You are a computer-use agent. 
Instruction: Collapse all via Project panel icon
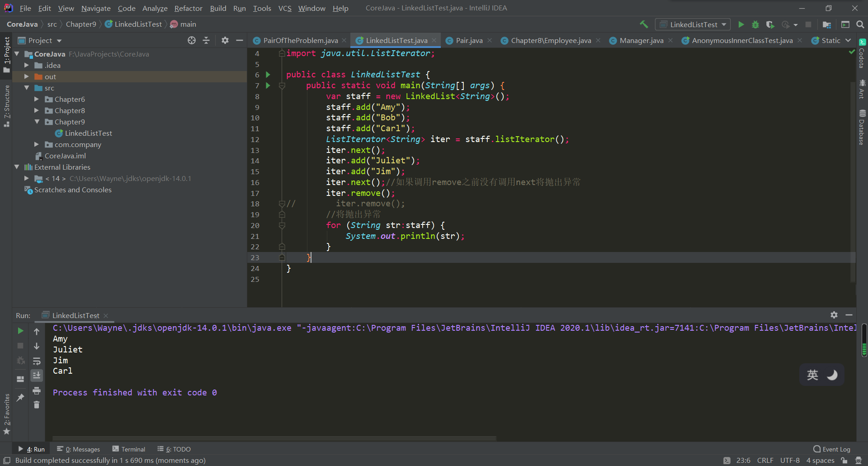pos(206,40)
